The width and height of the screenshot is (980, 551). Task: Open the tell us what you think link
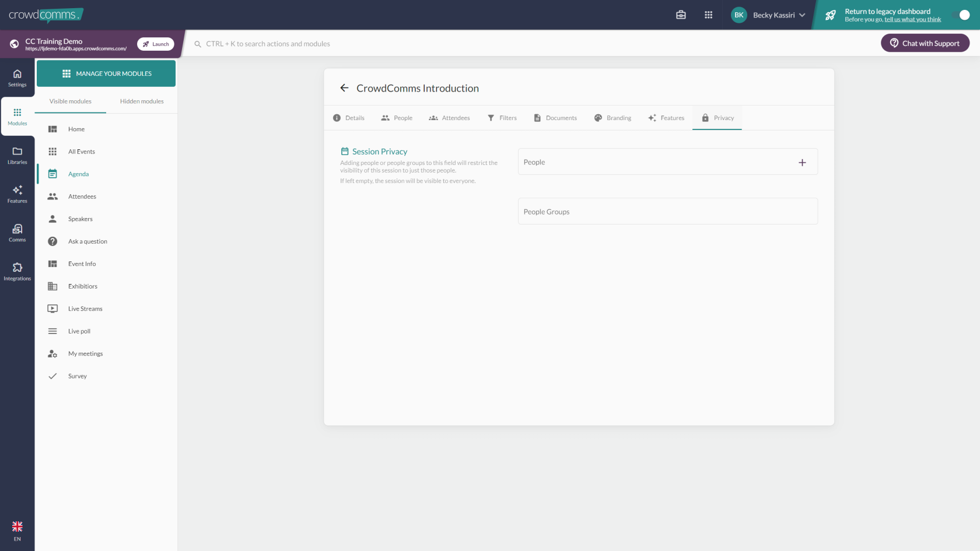(x=912, y=20)
